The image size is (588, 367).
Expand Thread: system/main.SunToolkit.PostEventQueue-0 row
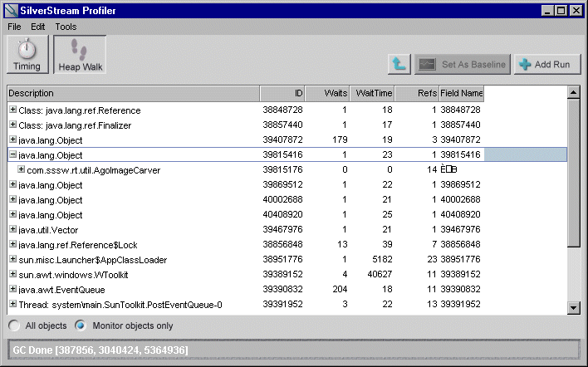[x=12, y=304]
